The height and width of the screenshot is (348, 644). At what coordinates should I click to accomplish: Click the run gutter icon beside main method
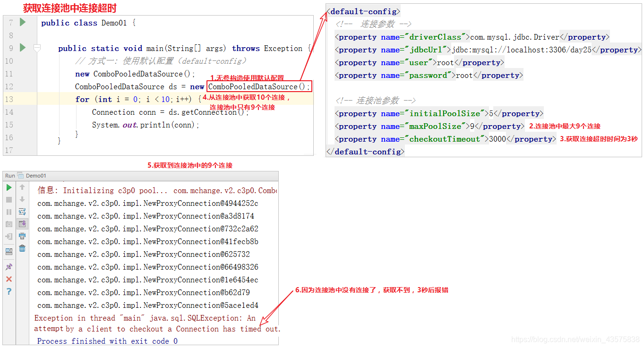click(22, 48)
